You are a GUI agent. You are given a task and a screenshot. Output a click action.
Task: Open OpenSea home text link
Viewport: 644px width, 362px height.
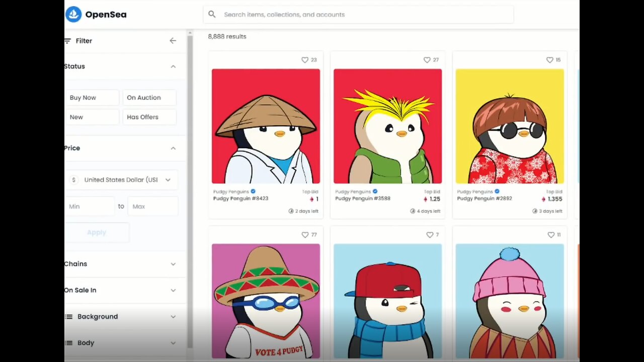pos(106,15)
